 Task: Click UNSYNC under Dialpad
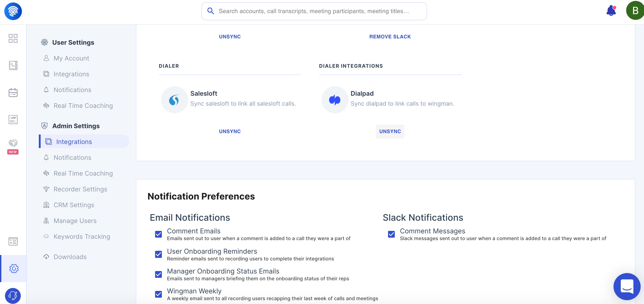(x=390, y=132)
